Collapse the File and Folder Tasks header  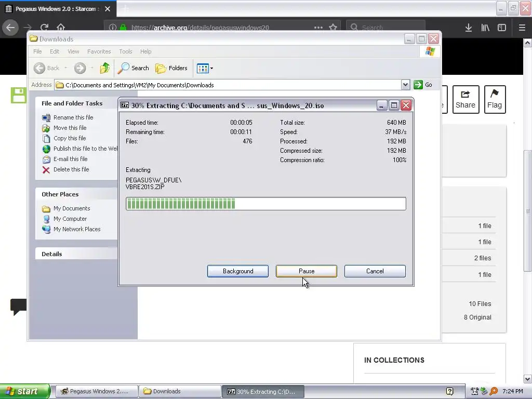[76, 103]
